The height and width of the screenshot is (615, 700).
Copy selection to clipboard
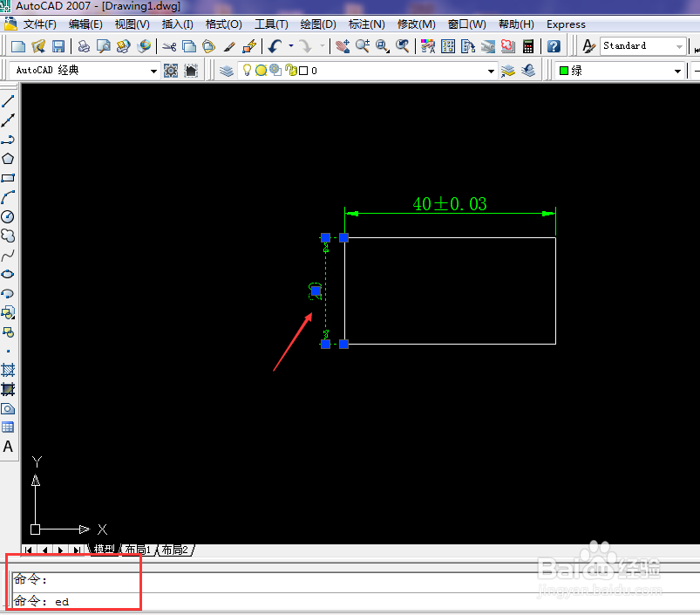click(189, 46)
